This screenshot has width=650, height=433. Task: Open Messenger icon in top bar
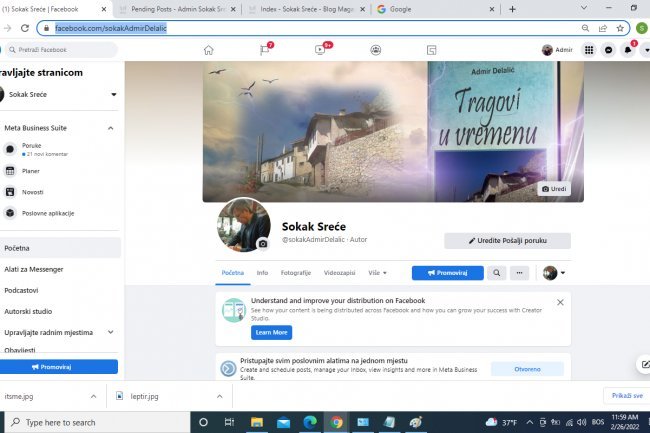click(x=608, y=50)
